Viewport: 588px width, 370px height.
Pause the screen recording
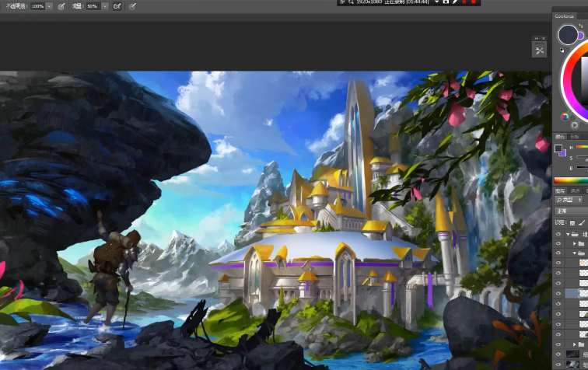(x=464, y=2)
